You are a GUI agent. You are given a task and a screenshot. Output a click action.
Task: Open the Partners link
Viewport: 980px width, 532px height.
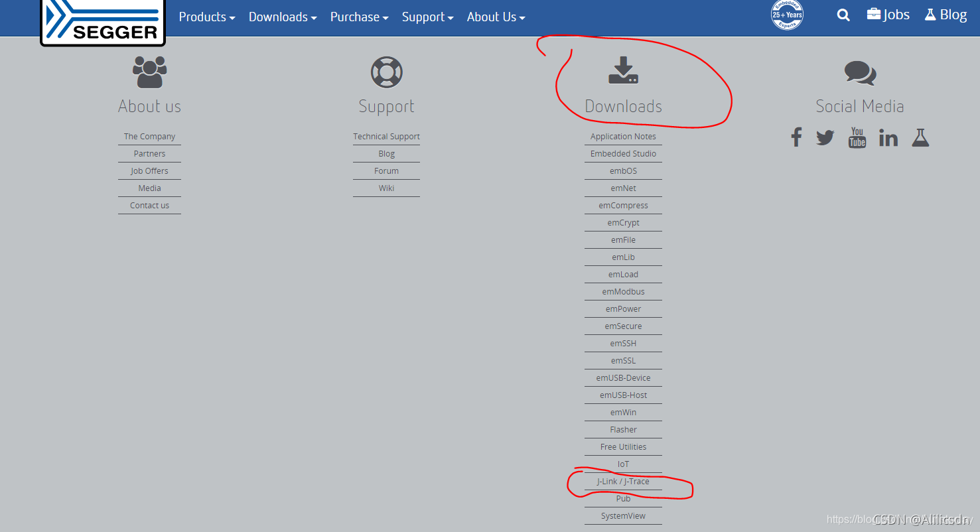149,154
